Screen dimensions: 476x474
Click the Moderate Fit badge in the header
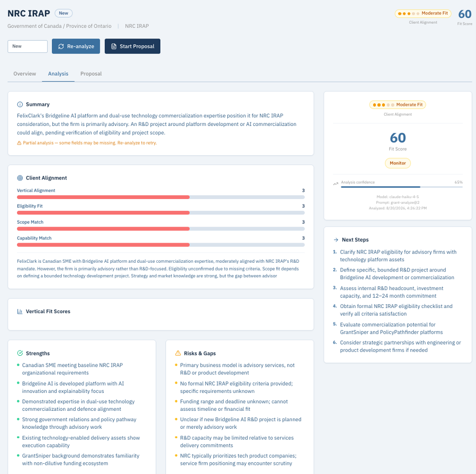point(423,13)
